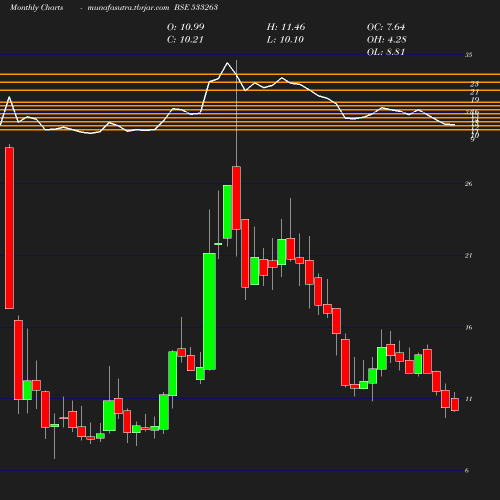
Task: Click the 'munafasutra.tbrjar.com' source label
Action: 128,7
